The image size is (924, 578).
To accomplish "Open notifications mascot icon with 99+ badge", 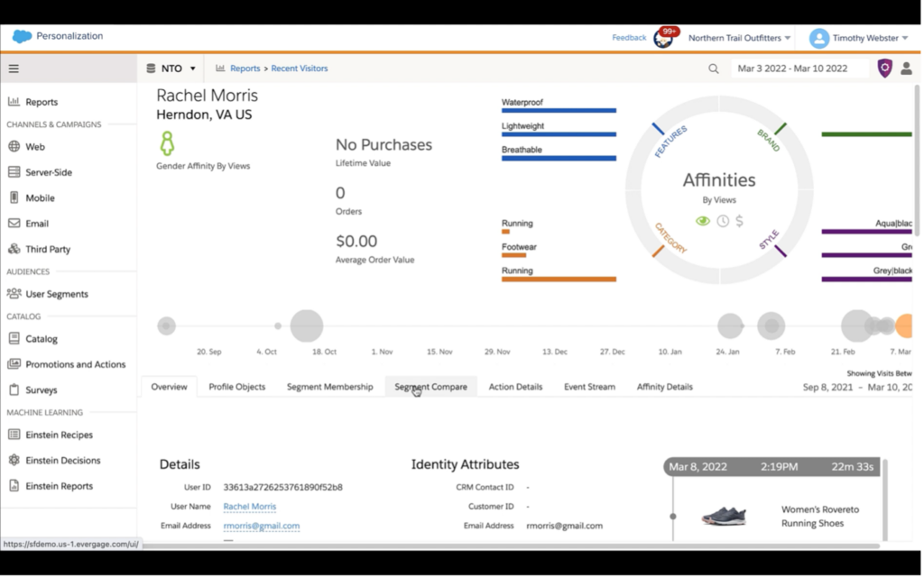I will [x=664, y=38].
